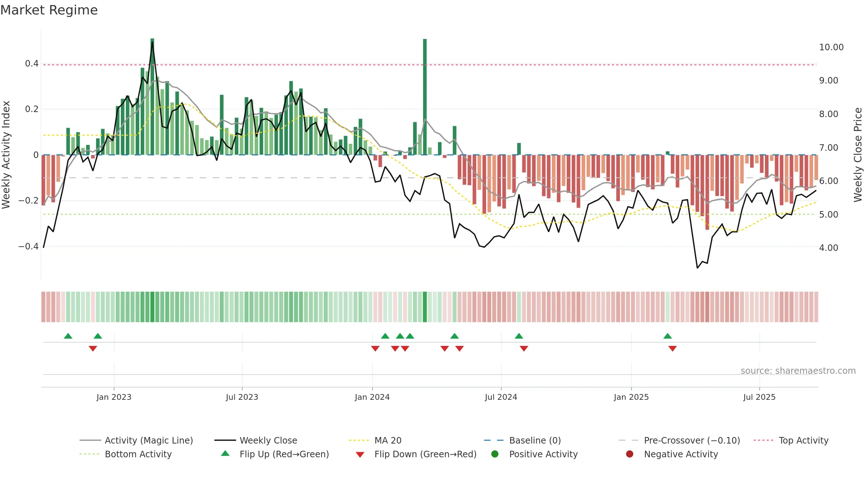Click the Positive Activity legend label

click(544, 454)
